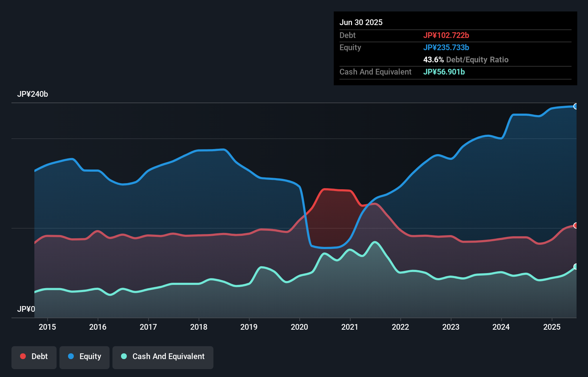
Task: Expand the Jun 30 2025 tooltip panel
Action: tap(361, 22)
